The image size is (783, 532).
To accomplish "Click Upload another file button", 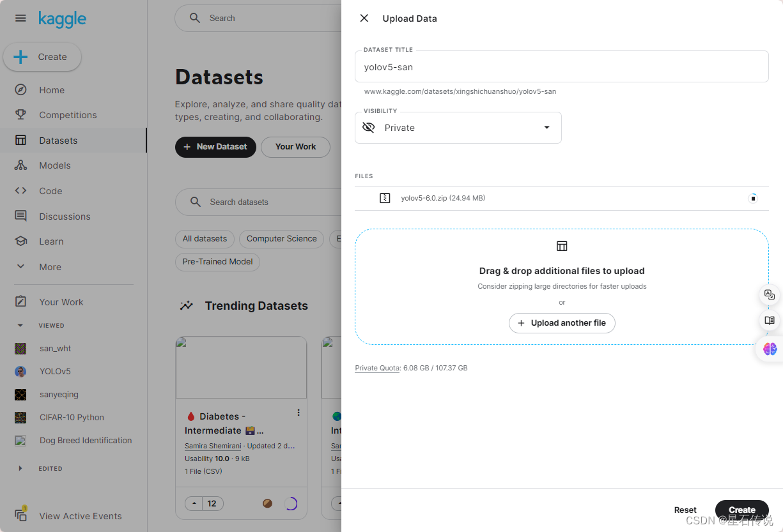I will pos(562,323).
